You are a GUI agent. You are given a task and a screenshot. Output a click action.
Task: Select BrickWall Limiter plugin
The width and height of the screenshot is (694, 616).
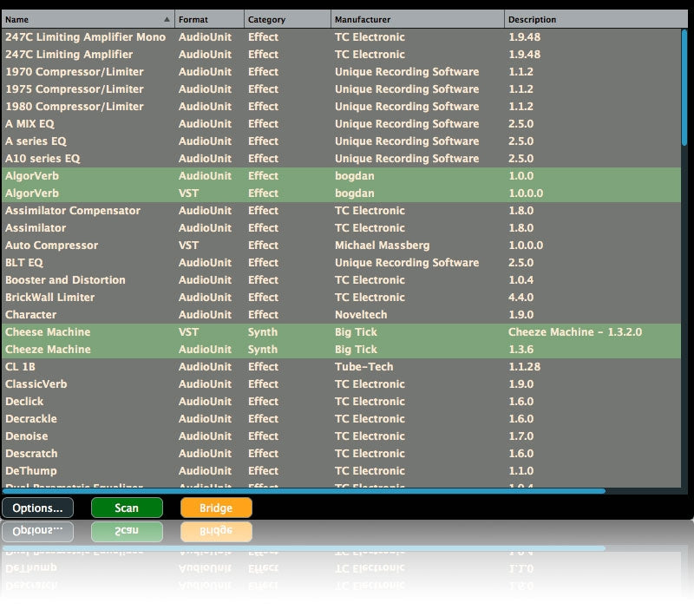tap(341, 298)
